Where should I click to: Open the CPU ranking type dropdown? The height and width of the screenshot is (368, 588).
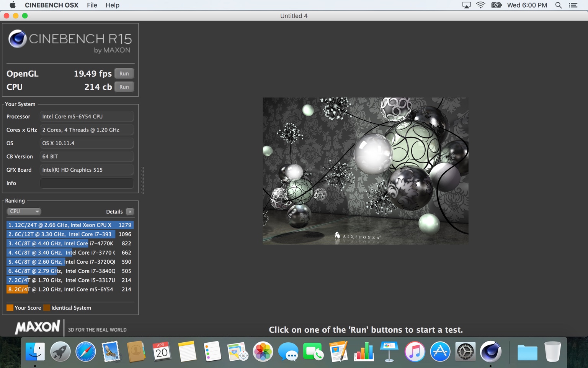click(24, 212)
